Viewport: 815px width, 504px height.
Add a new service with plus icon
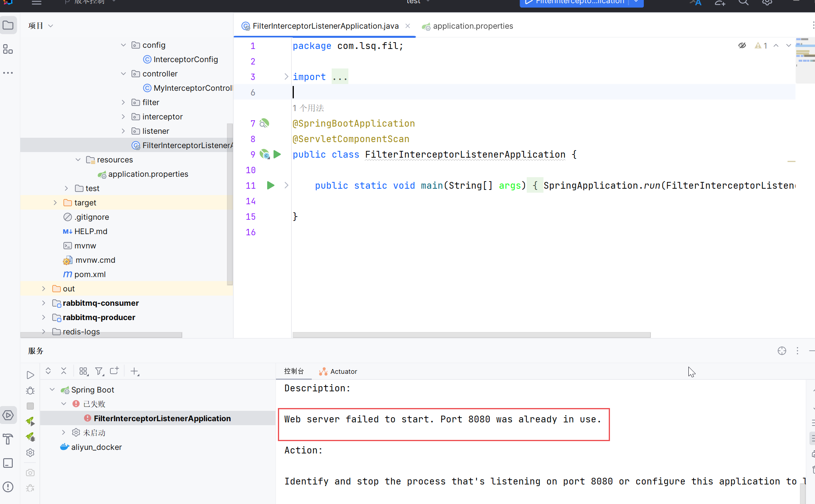click(x=135, y=371)
